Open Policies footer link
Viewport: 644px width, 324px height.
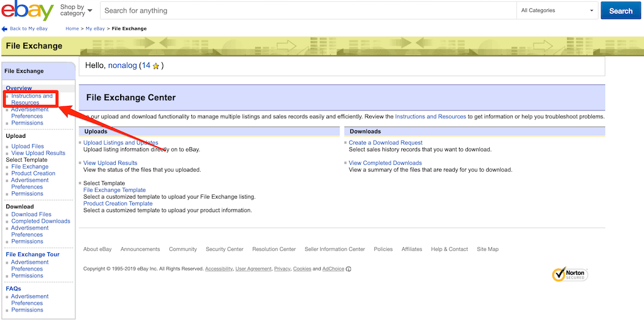(x=383, y=249)
